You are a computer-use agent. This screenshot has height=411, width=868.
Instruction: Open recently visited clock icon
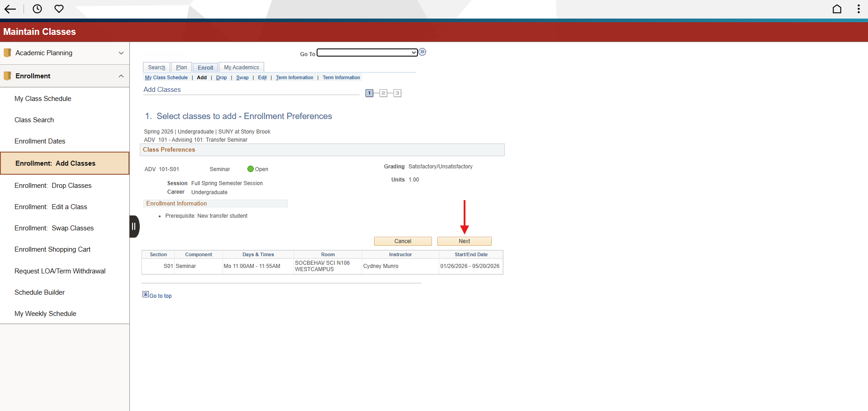point(38,9)
